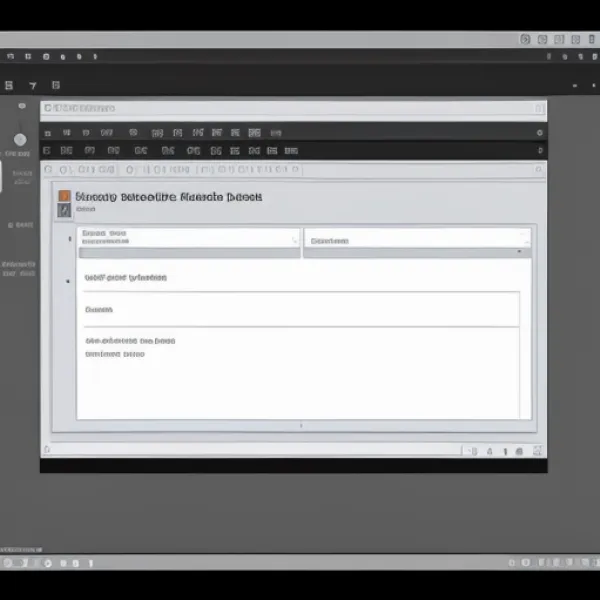Viewport: 600px width, 600px height.
Task: Click the pencil icon below the orange icon
Action: tap(65, 211)
